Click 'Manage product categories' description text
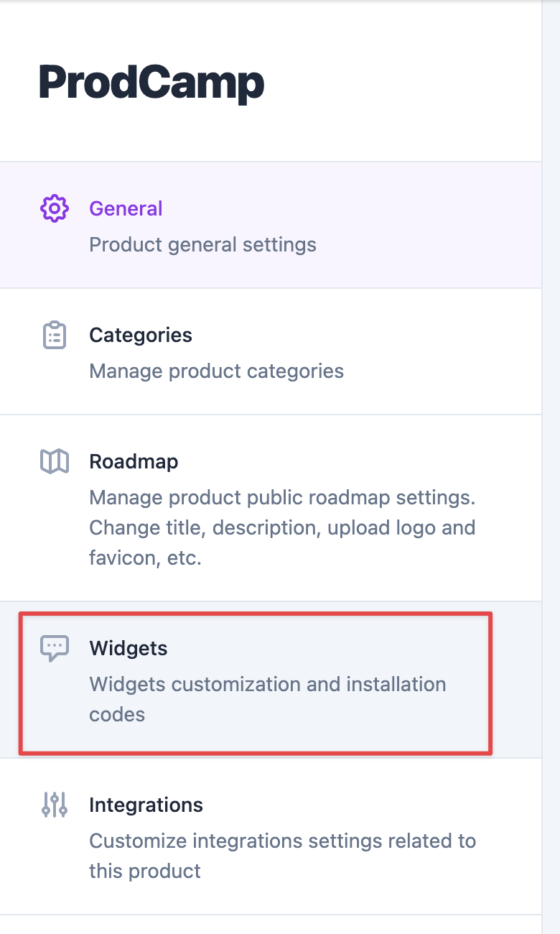 pyautogui.click(x=216, y=371)
